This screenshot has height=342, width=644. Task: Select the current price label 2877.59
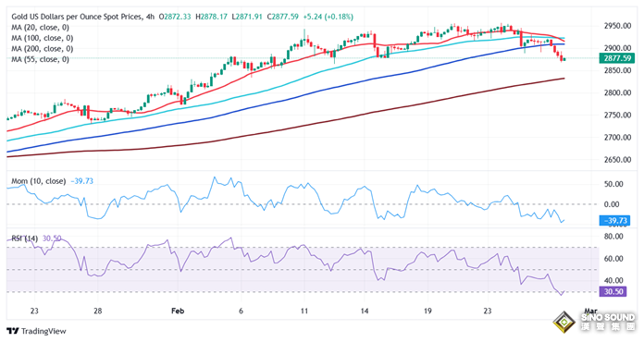[617, 58]
